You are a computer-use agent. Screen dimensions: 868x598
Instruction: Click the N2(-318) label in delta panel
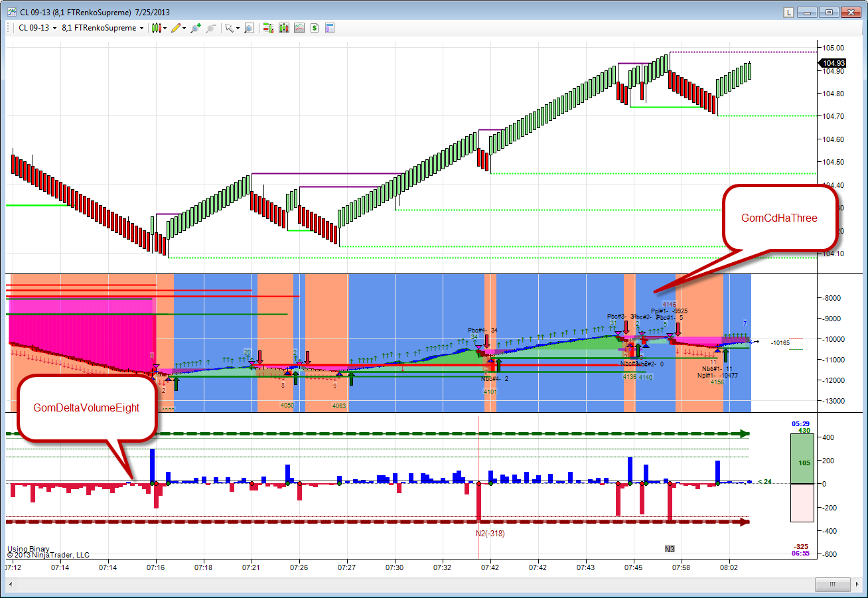pos(490,532)
